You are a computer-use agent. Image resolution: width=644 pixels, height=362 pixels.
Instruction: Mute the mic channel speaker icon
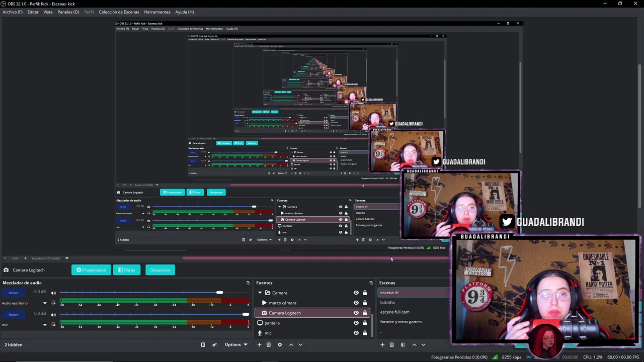pyautogui.click(x=53, y=314)
